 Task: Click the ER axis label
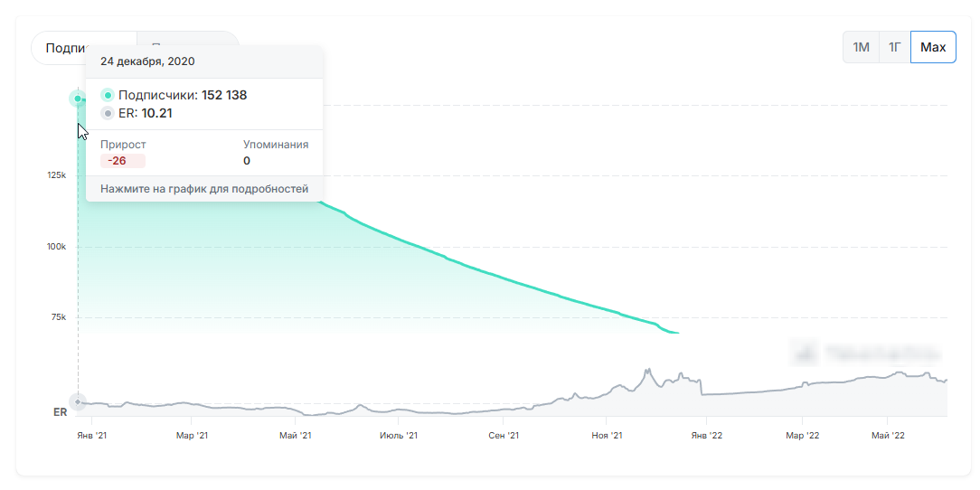click(x=61, y=412)
